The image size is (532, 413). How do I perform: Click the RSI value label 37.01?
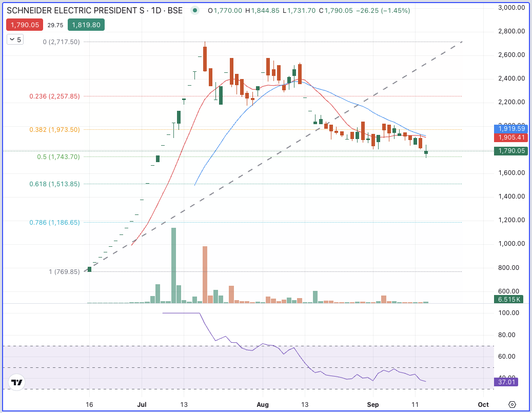point(506,382)
